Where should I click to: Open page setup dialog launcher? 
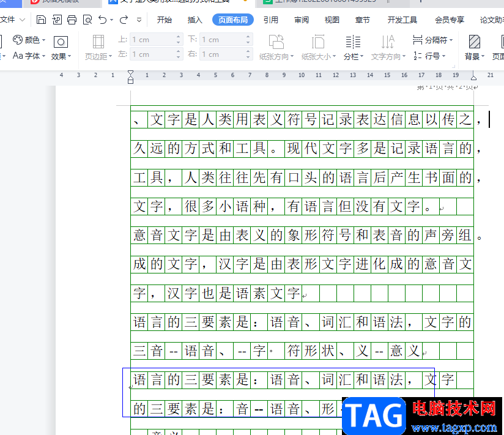coord(453,66)
